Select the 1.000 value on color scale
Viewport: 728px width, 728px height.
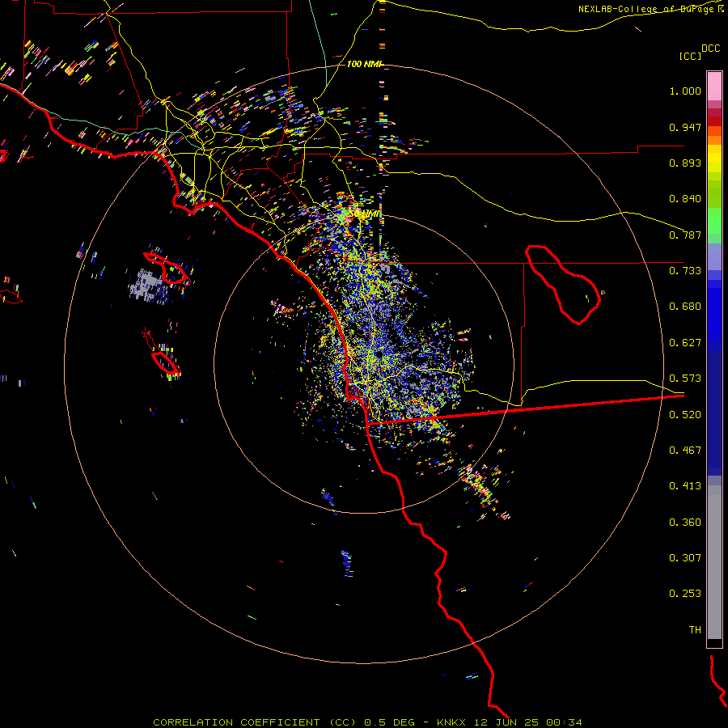click(685, 91)
